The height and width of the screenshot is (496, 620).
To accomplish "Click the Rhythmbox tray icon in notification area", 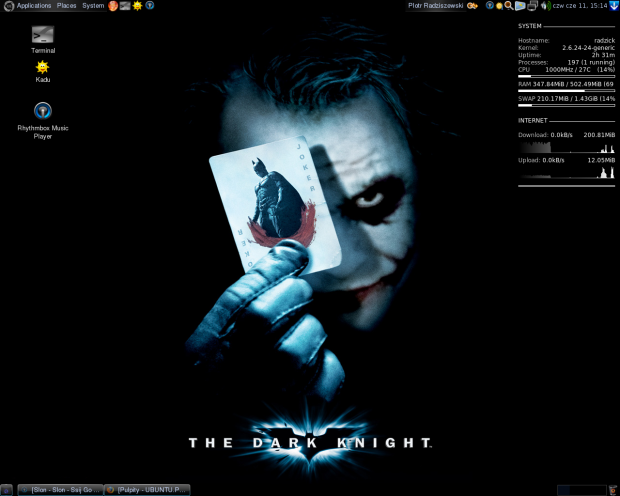I will click(x=490, y=6).
